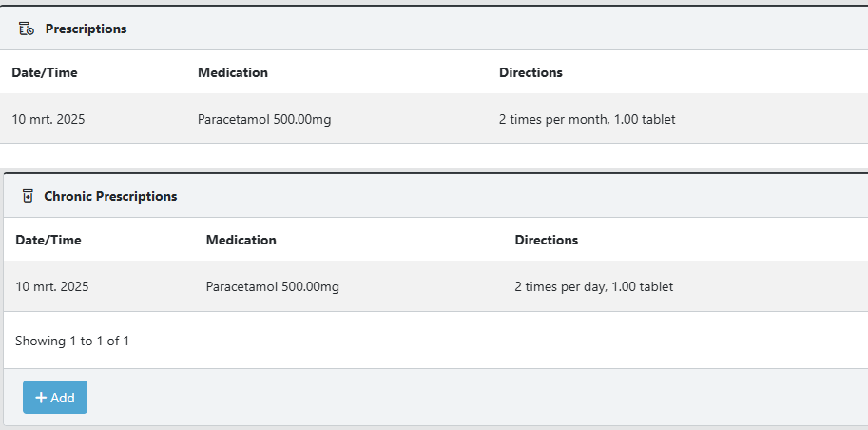Sort Prescriptions by Date/Time column header

pos(45,72)
